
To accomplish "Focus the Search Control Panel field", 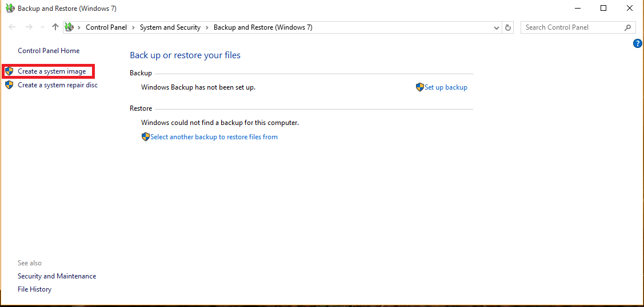I will pyautogui.click(x=571, y=27).
